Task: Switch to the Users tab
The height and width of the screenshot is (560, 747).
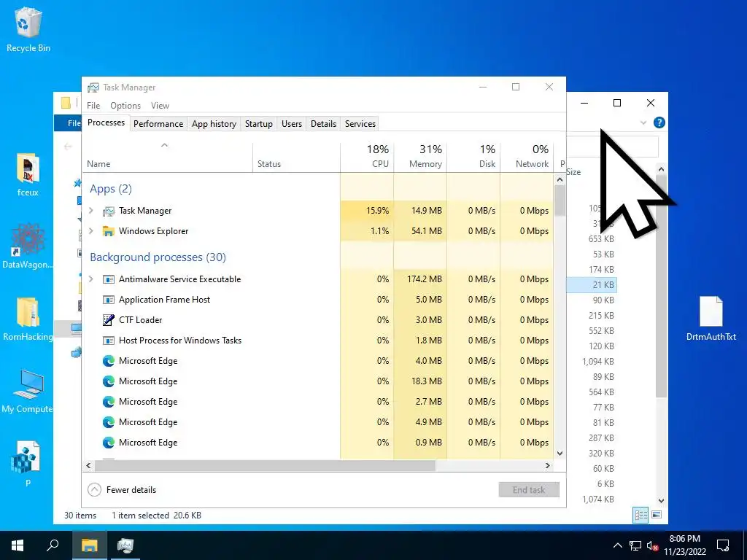Action: (x=292, y=124)
